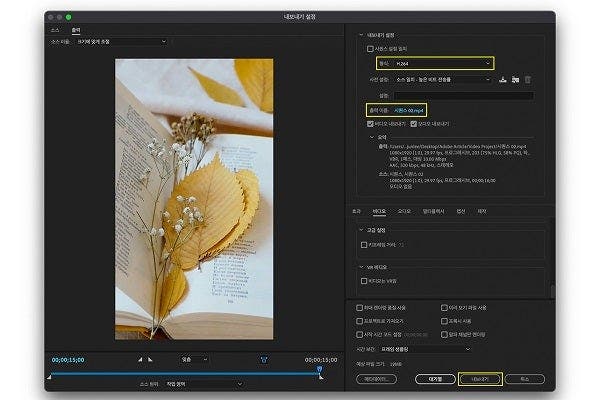Click the Export button
The width and height of the screenshot is (600, 400).
pos(479,380)
